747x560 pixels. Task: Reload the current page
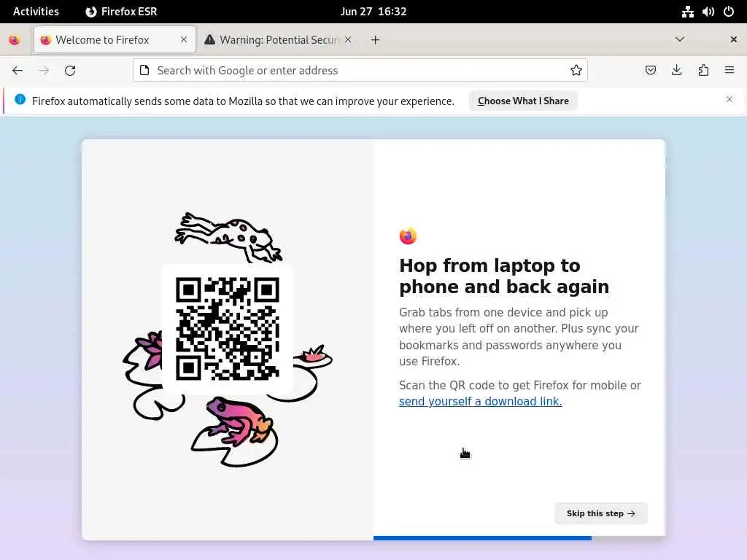pos(70,71)
